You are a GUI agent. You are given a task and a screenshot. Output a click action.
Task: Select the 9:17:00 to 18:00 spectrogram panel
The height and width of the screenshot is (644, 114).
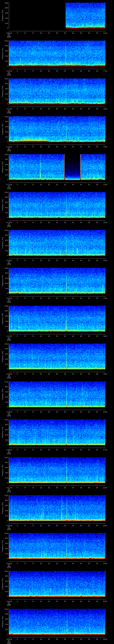[57, 318]
